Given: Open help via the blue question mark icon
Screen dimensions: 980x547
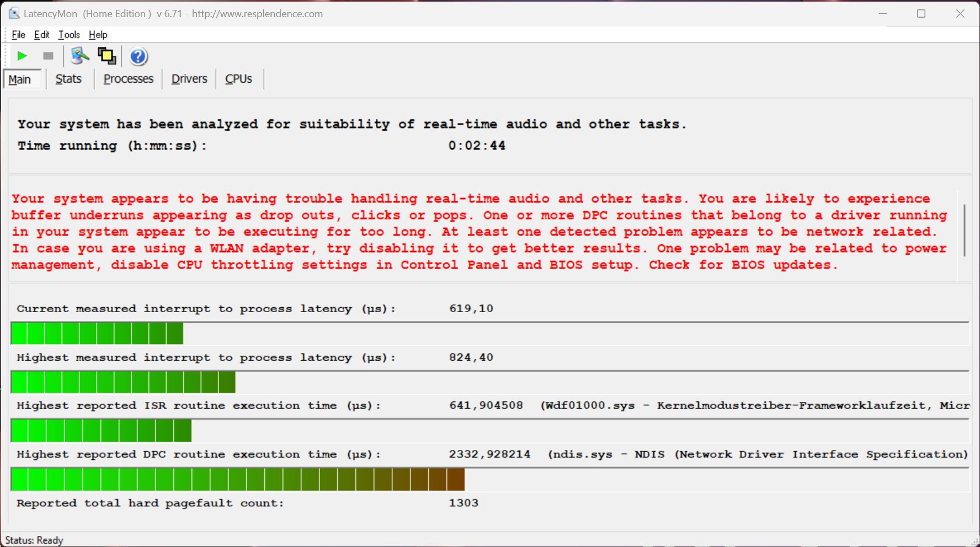Looking at the screenshot, I should tap(138, 56).
